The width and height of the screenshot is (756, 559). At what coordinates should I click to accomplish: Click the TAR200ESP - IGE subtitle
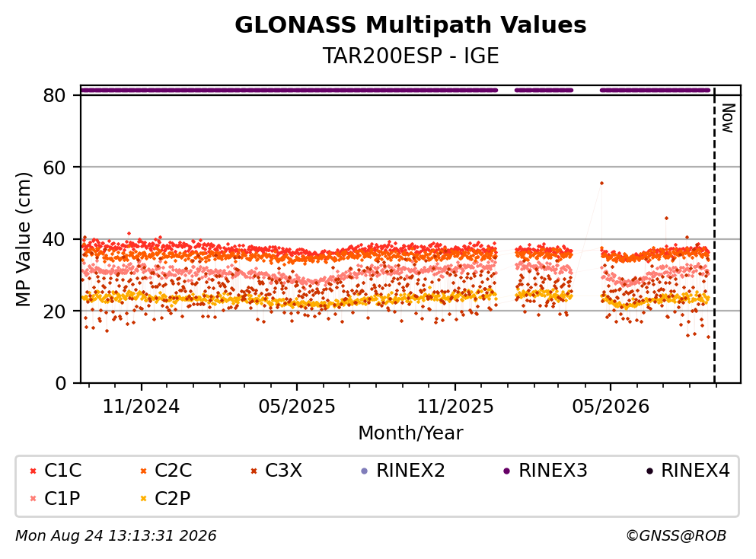tap(410, 56)
